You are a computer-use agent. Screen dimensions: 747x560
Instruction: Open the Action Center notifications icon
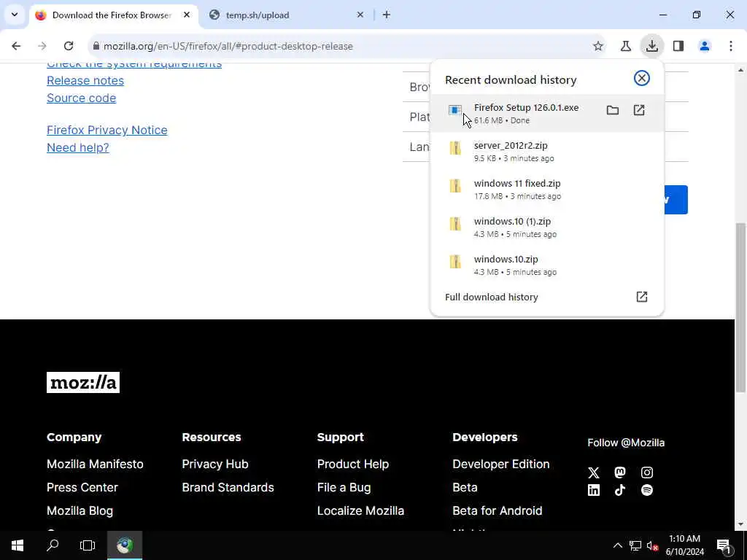724,545
